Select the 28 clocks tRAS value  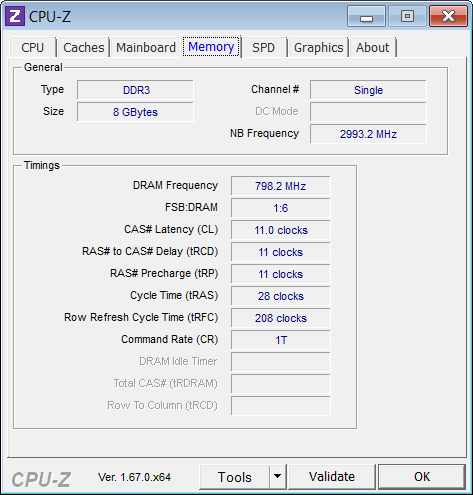point(281,296)
